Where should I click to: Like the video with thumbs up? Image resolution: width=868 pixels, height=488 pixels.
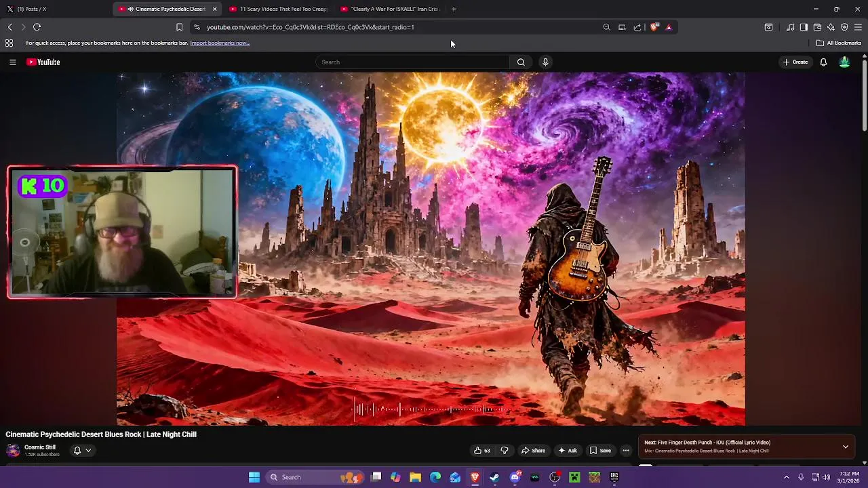coord(482,451)
